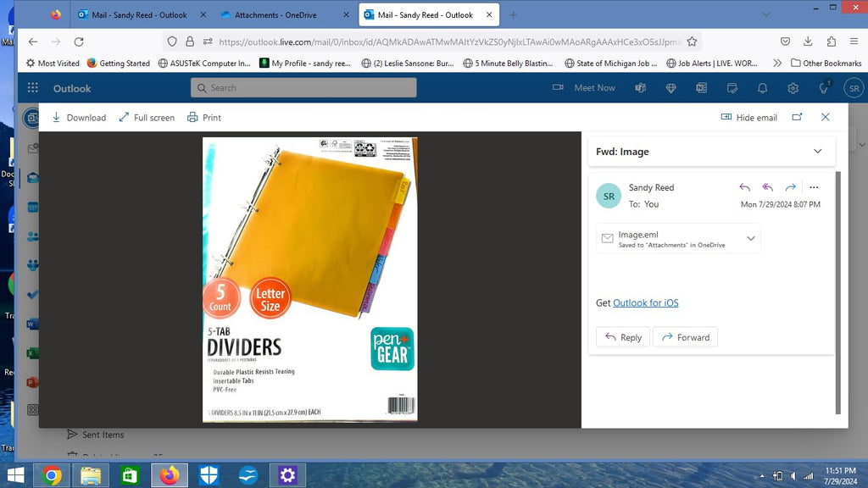Click the Reply button below the email
The width and height of the screenshot is (868, 488).
[623, 337]
